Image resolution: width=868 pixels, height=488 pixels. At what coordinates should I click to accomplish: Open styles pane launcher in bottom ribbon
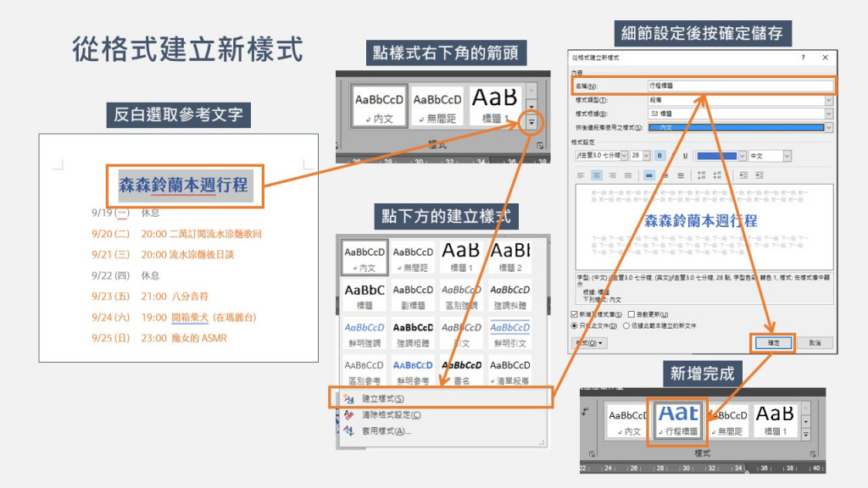[813, 454]
